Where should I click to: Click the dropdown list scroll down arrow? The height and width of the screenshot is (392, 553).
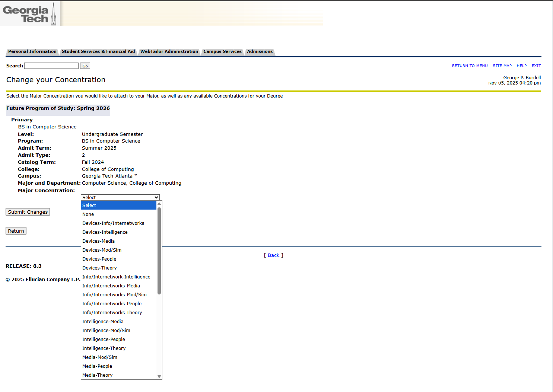coord(159,376)
